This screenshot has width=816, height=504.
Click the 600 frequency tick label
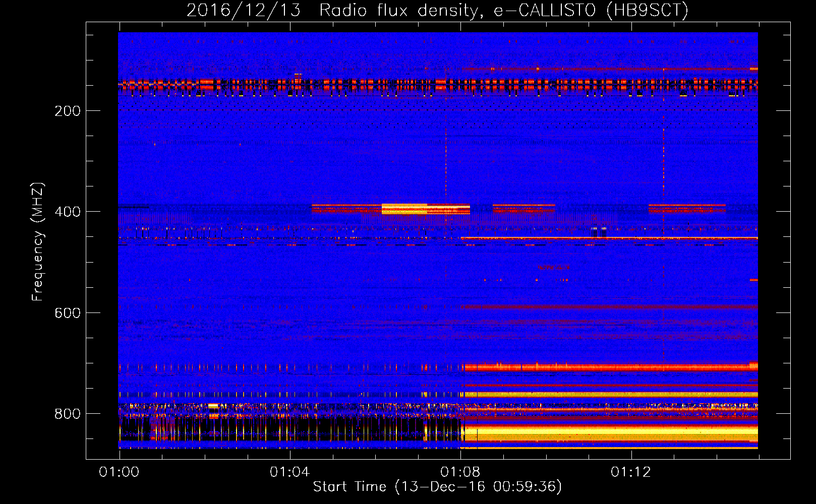tap(68, 313)
